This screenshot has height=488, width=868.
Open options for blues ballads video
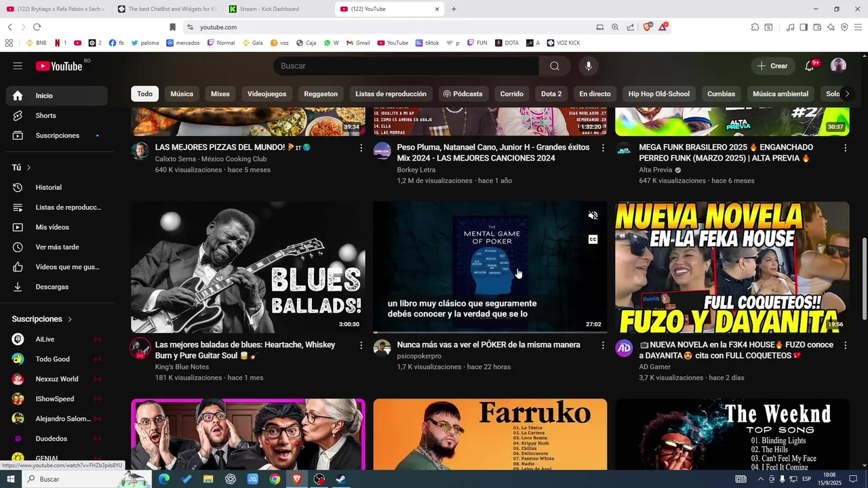(361, 346)
